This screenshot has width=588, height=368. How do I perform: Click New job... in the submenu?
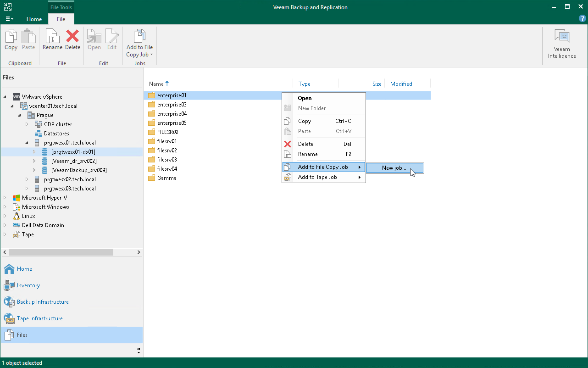click(x=395, y=168)
